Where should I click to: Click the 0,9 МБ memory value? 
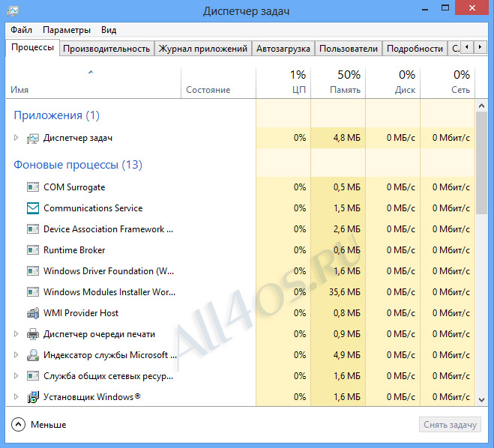tap(347, 334)
